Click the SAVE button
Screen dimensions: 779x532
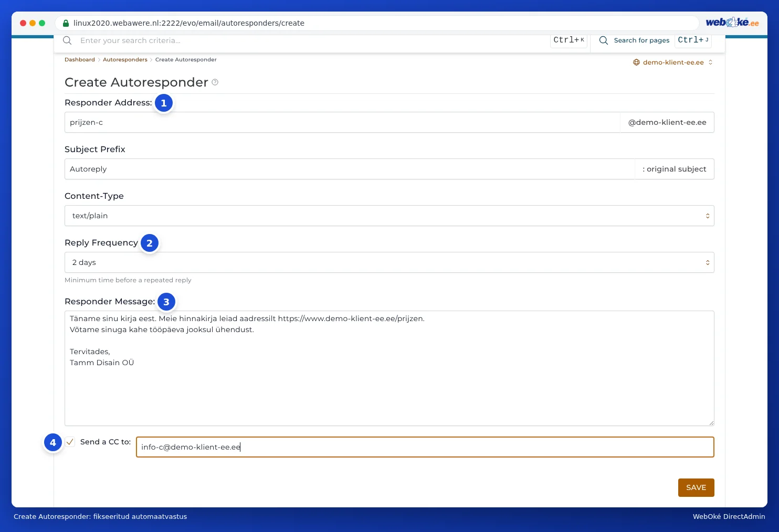(x=696, y=487)
